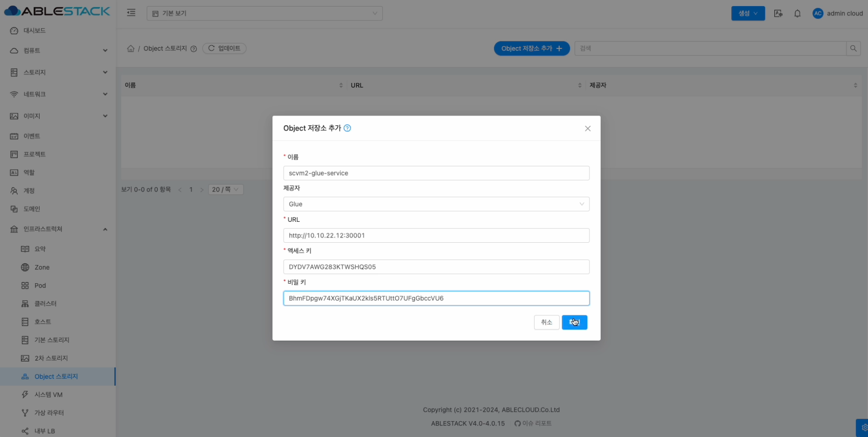This screenshot has height=437, width=868.
Task: Open 기본 스토리지 in the sidebar
Action: [x=58, y=340]
